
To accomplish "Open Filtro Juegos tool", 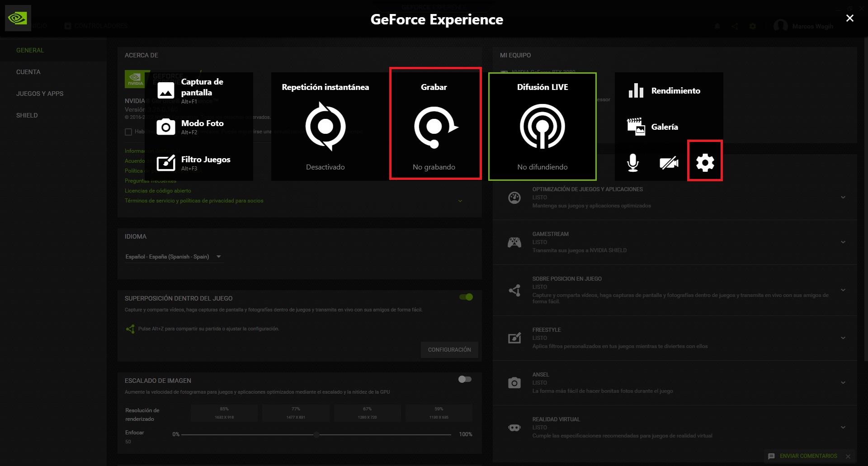I will (205, 160).
